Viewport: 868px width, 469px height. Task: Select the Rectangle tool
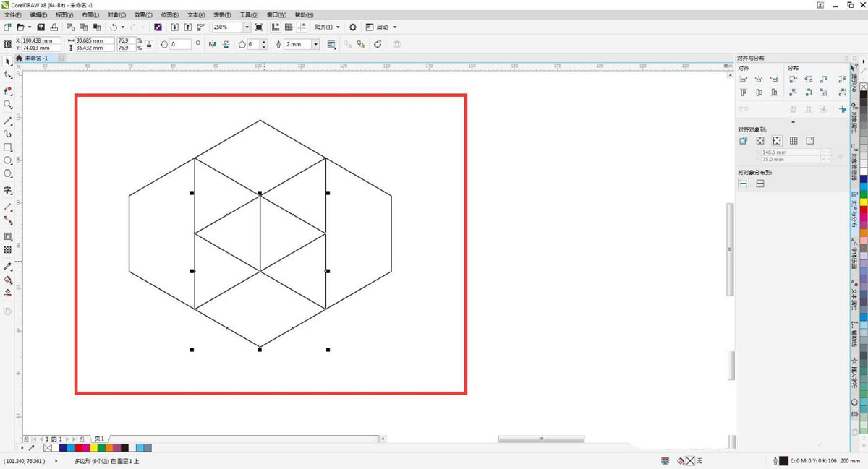[x=8, y=147]
